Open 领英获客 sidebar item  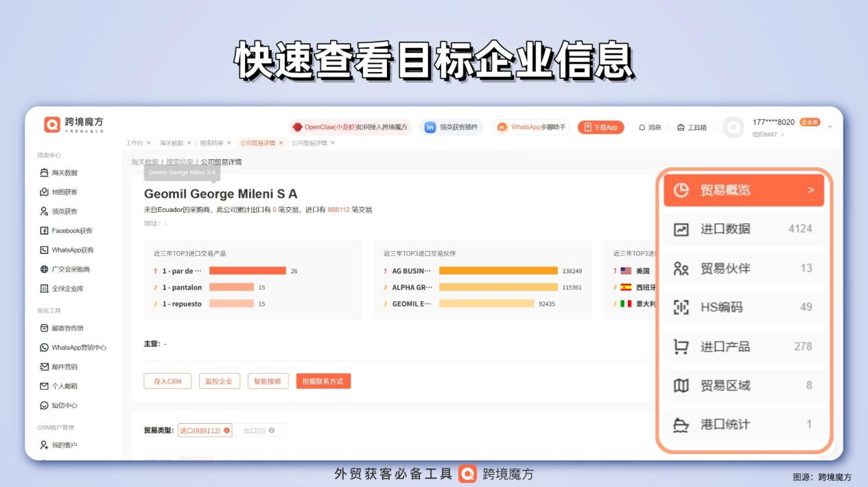click(59, 211)
